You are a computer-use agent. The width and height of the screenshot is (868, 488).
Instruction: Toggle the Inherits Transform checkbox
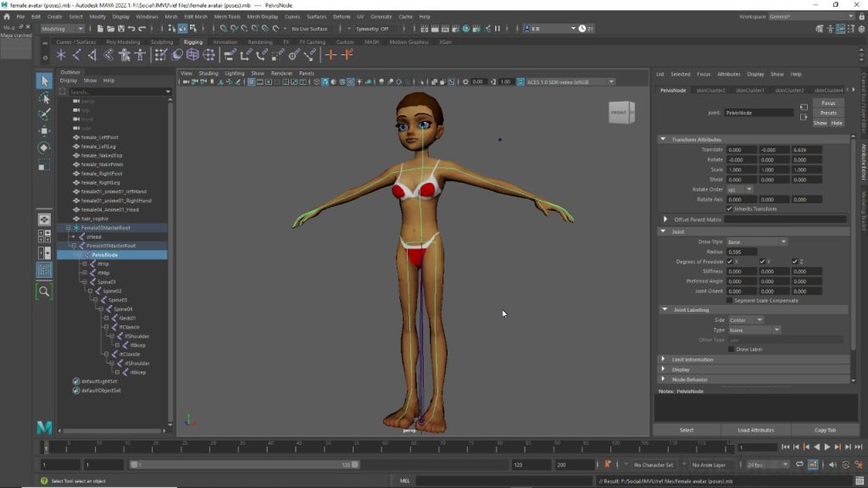tap(729, 209)
